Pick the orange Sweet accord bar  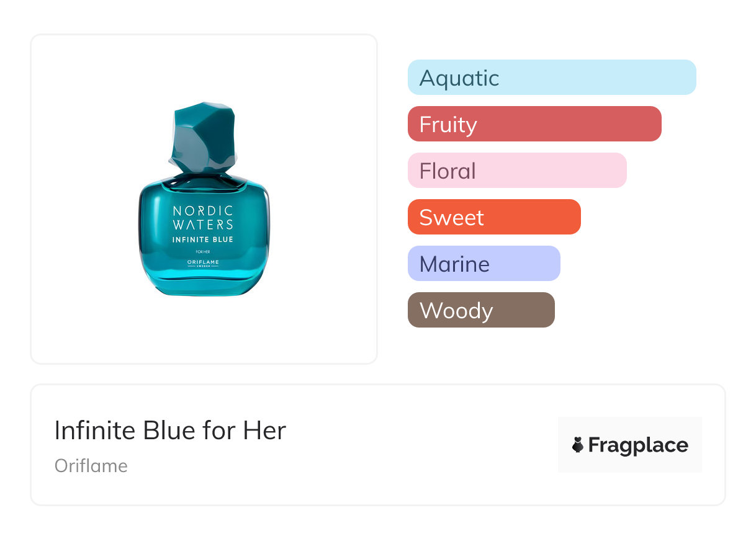tap(493, 217)
